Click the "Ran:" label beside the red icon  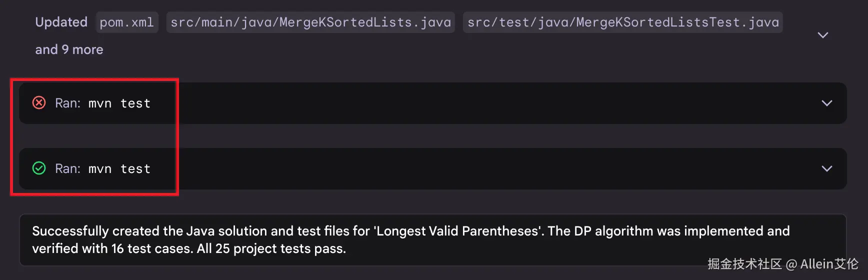67,103
